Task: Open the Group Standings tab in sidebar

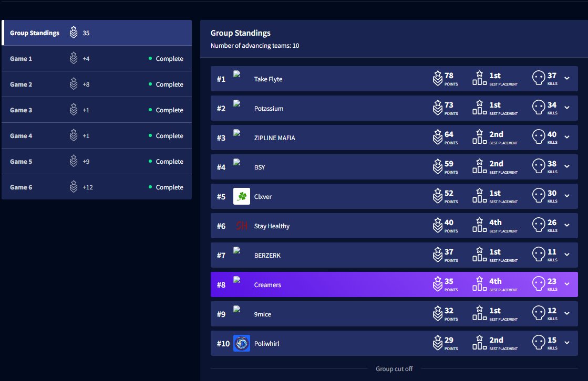Action: (x=97, y=33)
